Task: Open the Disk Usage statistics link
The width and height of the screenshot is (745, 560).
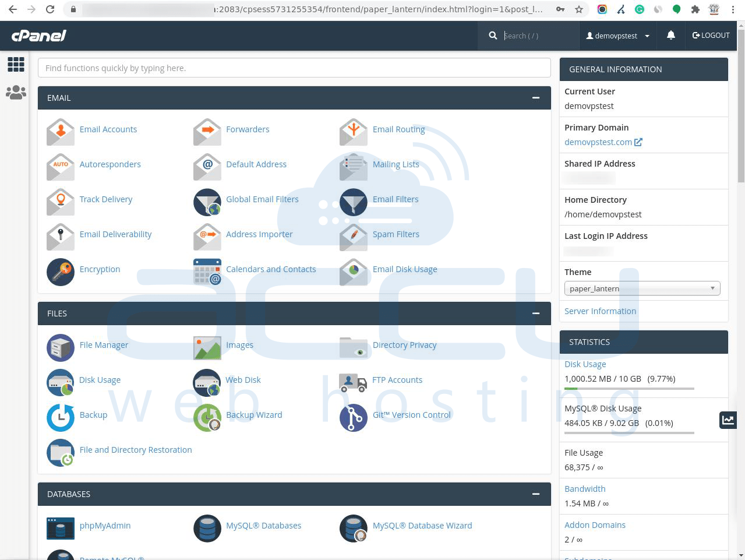Action: (585, 364)
